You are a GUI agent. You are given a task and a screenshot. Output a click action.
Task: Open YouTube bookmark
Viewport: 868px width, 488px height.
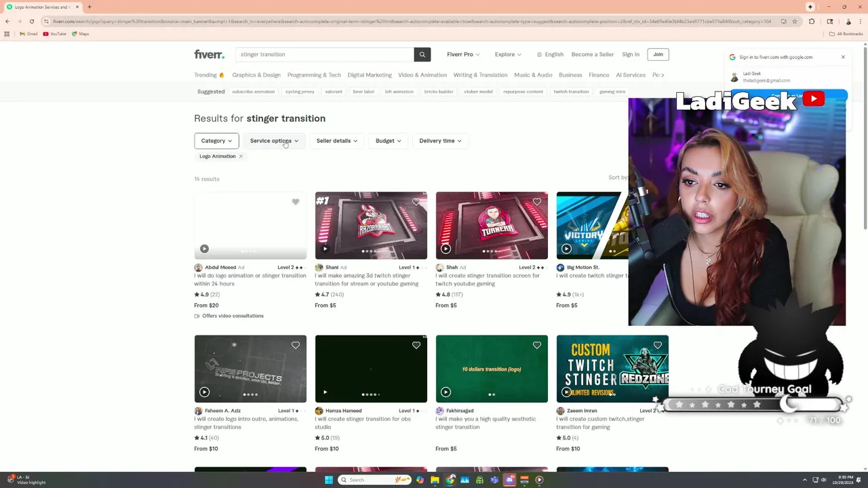click(x=54, y=34)
